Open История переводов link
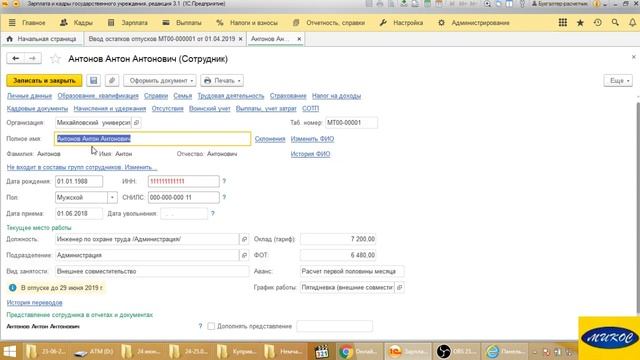This screenshot has width=640, height=360. [34, 302]
